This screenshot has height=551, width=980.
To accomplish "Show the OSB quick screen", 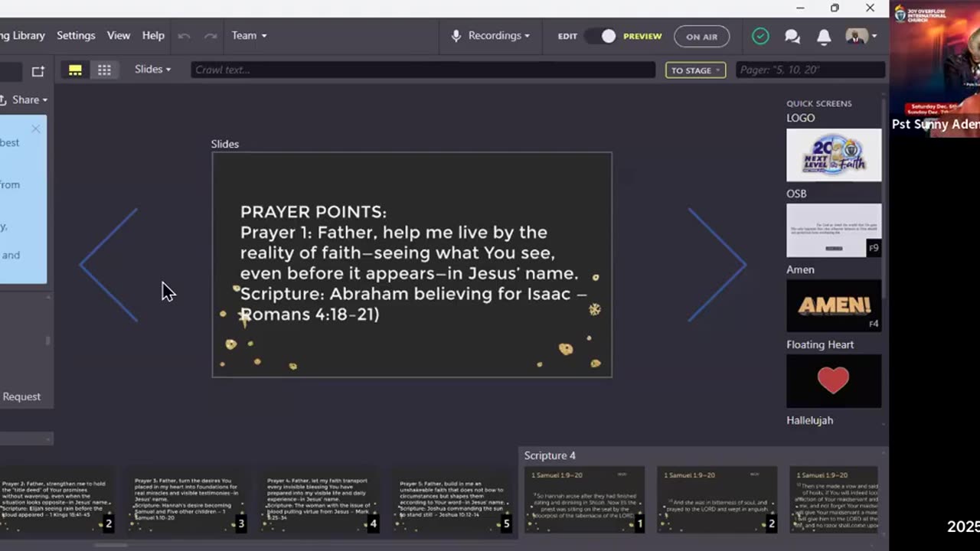I will (834, 230).
